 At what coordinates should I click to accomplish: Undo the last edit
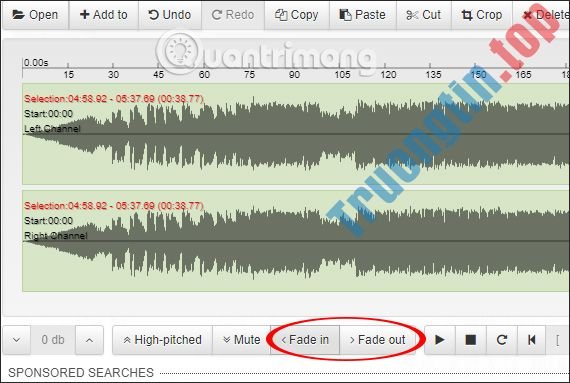170,15
